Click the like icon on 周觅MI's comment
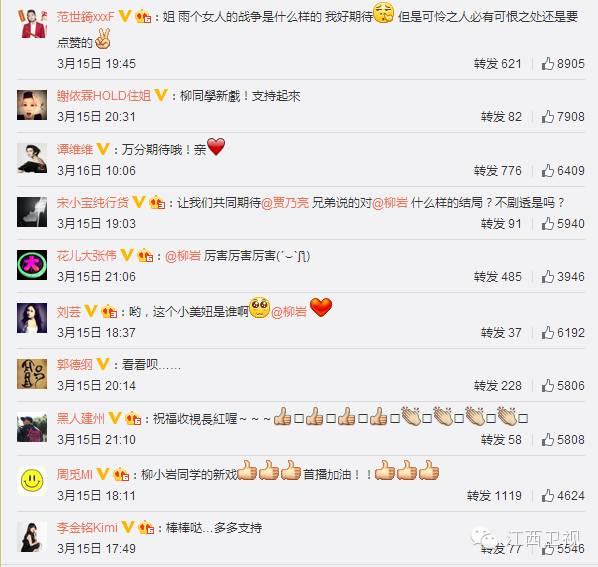Viewport: 598px width, 567px height. 547,496
